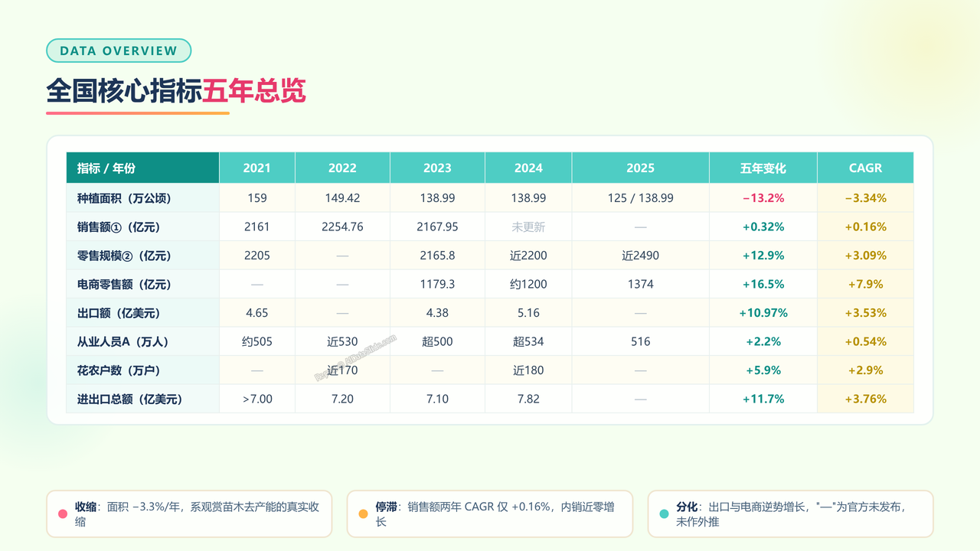Click the 159 planting area cell
Screen dimensions: 980x551
coord(257,198)
